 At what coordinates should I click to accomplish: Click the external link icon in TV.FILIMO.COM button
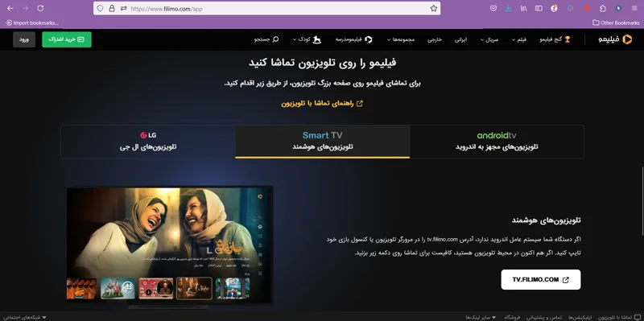(x=566, y=280)
